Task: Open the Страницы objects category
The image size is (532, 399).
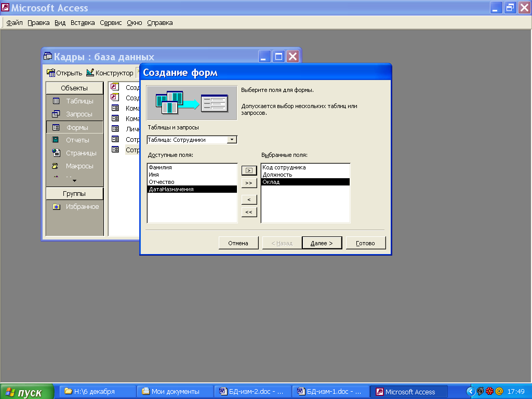Action: tap(74, 153)
